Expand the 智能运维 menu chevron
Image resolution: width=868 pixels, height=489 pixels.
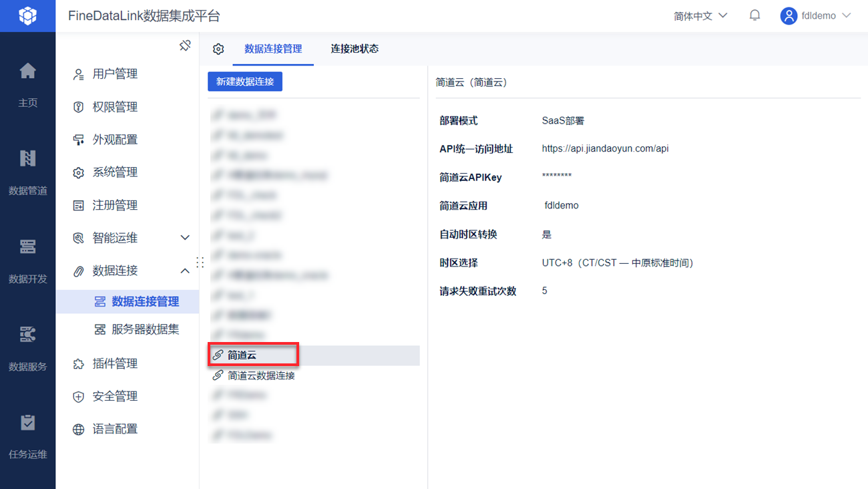tap(185, 238)
